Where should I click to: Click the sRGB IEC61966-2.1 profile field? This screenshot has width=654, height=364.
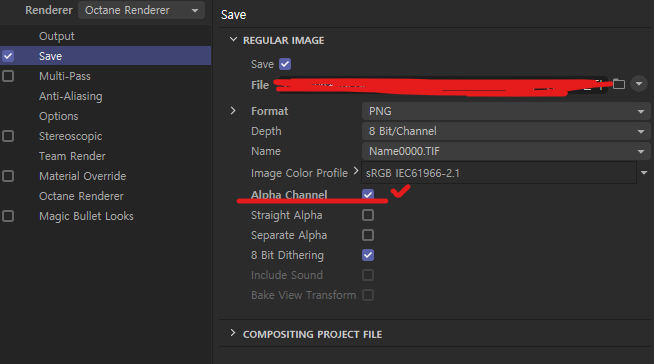499,173
